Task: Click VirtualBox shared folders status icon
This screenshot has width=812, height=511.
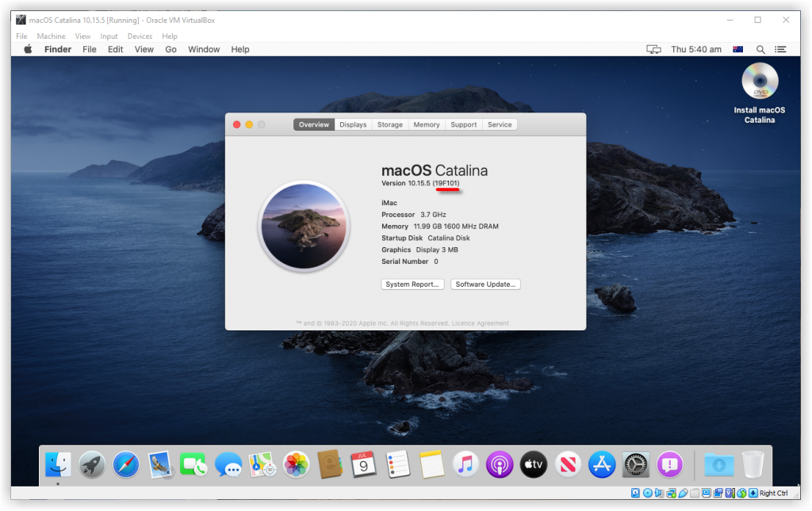Action: (x=695, y=493)
